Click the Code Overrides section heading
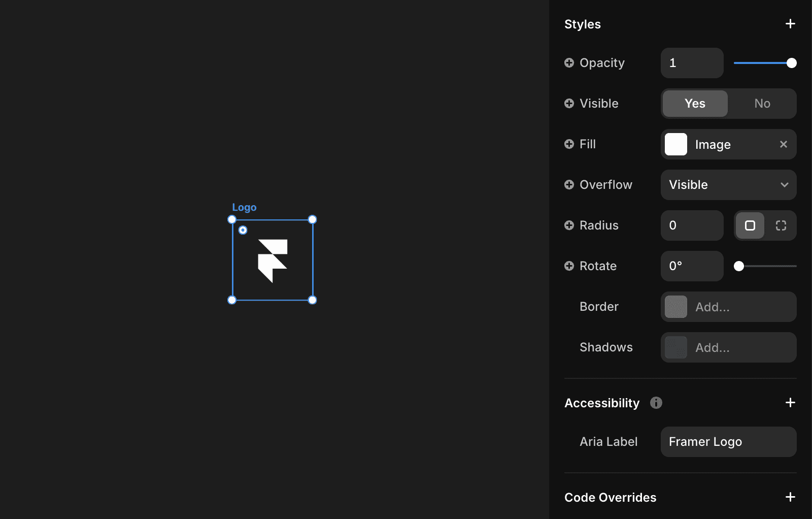 click(x=611, y=498)
